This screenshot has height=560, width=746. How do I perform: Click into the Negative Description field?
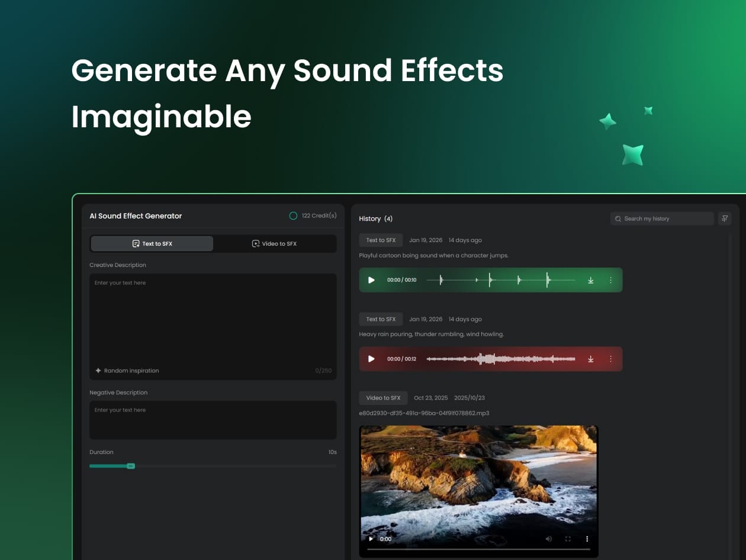(x=213, y=420)
